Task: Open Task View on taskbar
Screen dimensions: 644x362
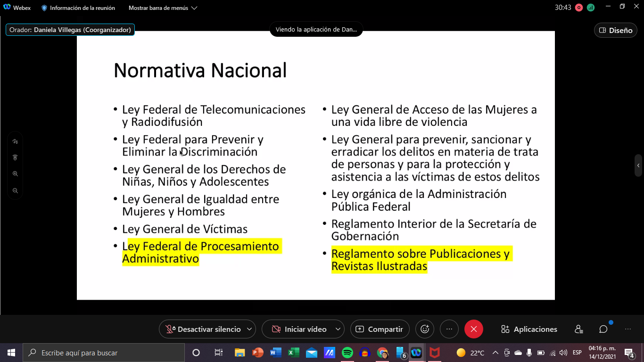Action: point(218,353)
